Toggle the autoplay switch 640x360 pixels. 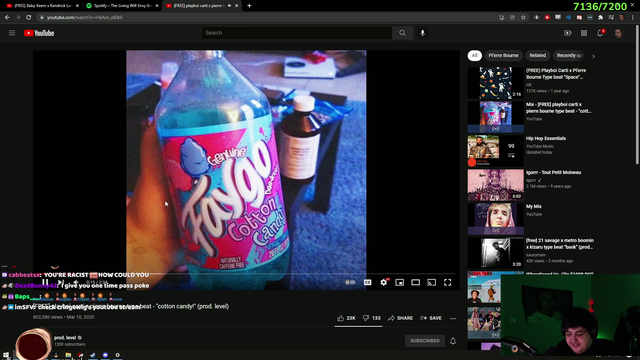click(350, 282)
